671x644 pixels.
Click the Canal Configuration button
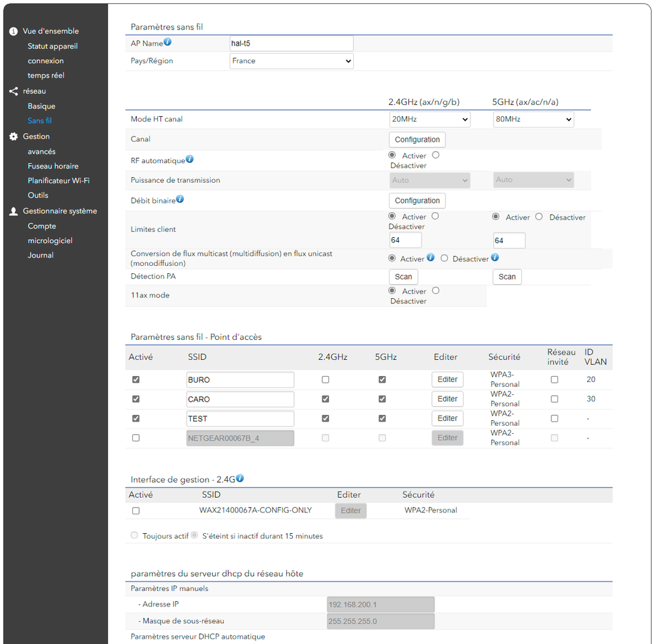click(417, 140)
